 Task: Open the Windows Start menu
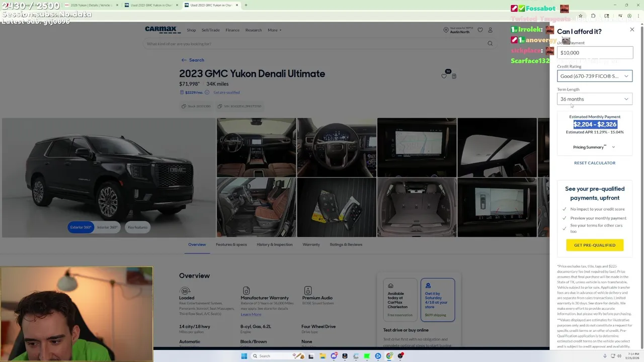244,356
